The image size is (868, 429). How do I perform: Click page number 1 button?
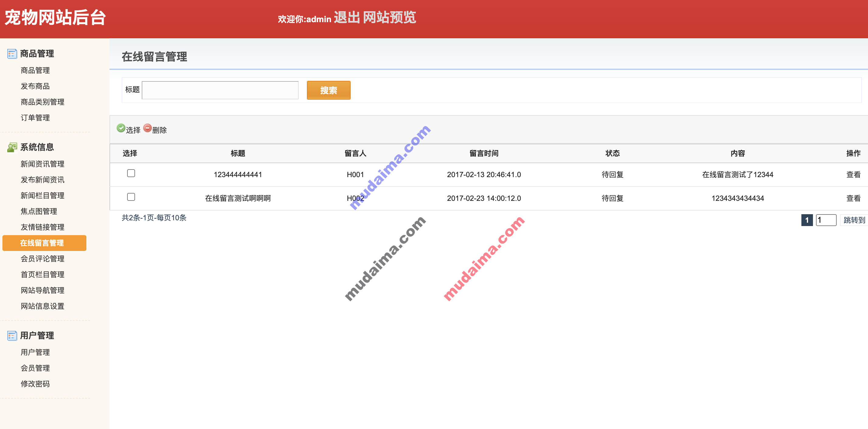[807, 220]
